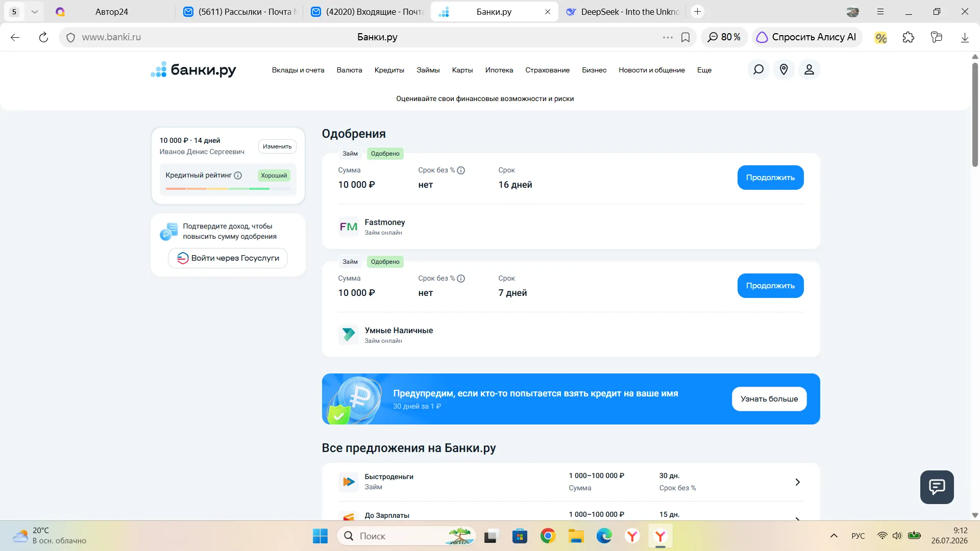Click the percent discount icon in toolbar

click(x=880, y=37)
